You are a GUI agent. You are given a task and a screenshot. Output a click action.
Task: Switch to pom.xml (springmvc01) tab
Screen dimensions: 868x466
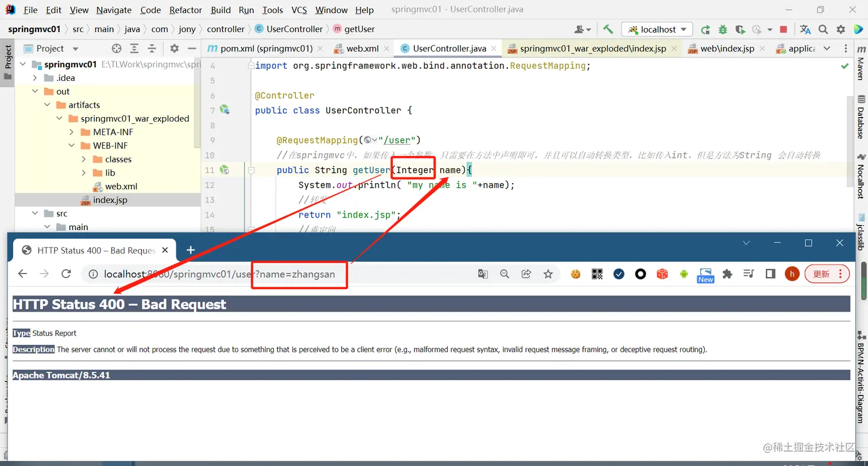265,49
